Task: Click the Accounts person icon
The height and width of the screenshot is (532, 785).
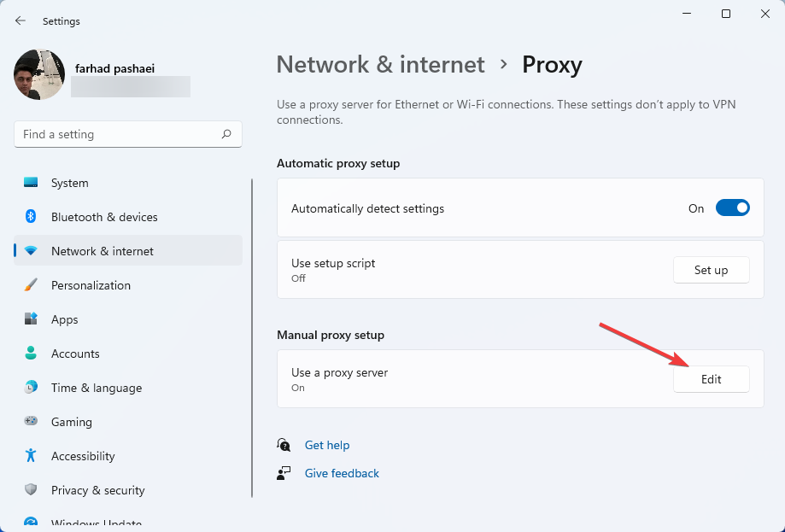Action: [31, 354]
